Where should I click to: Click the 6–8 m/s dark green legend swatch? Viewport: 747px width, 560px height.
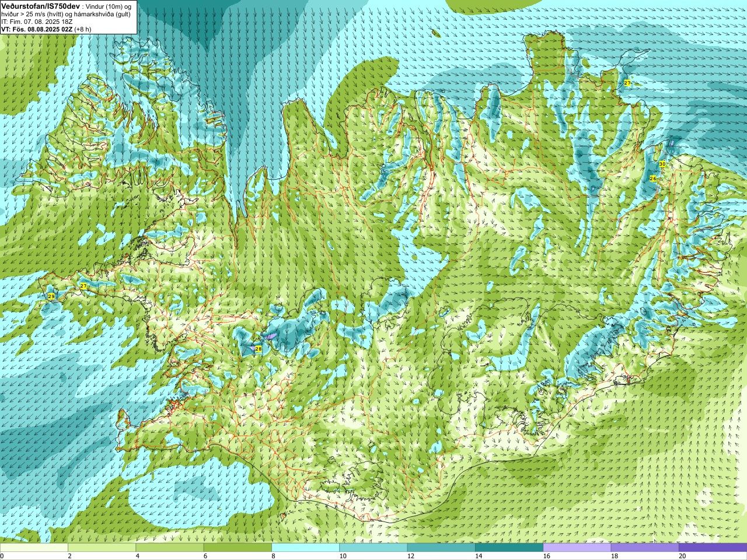pyautogui.click(x=238, y=548)
